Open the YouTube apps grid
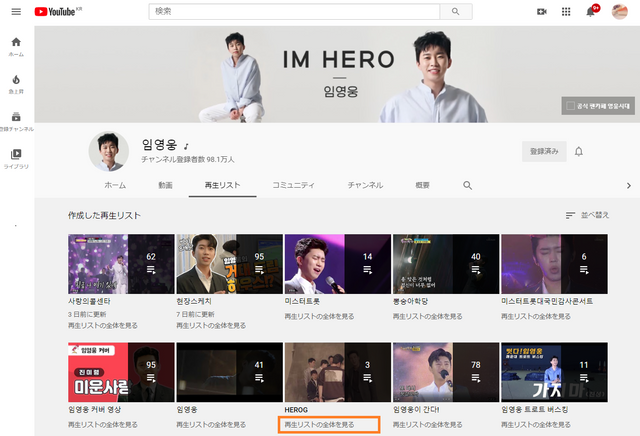 (x=566, y=11)
